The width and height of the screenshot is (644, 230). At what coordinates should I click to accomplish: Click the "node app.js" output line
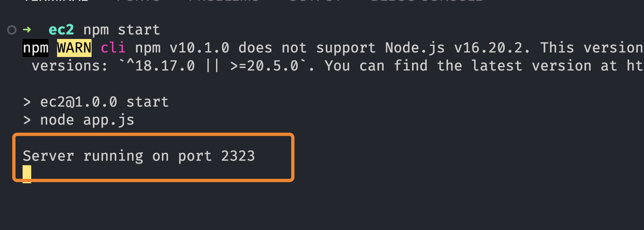(87, 120)
